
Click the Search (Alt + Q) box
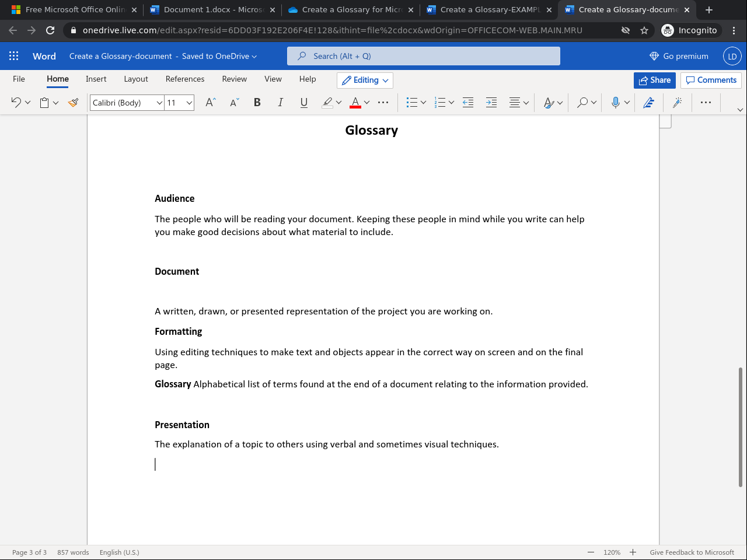424,56
